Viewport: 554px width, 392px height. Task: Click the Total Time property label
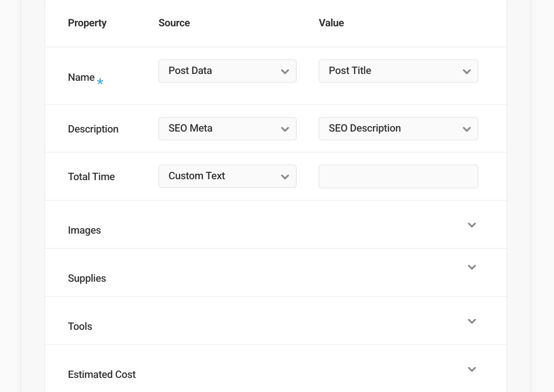pyautogui.click(x=91, y=176)
